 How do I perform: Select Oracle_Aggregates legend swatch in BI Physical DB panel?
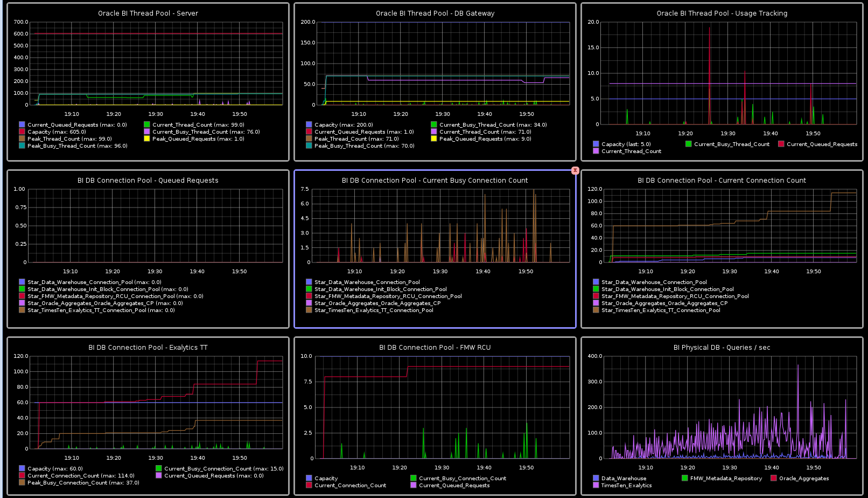774,478
